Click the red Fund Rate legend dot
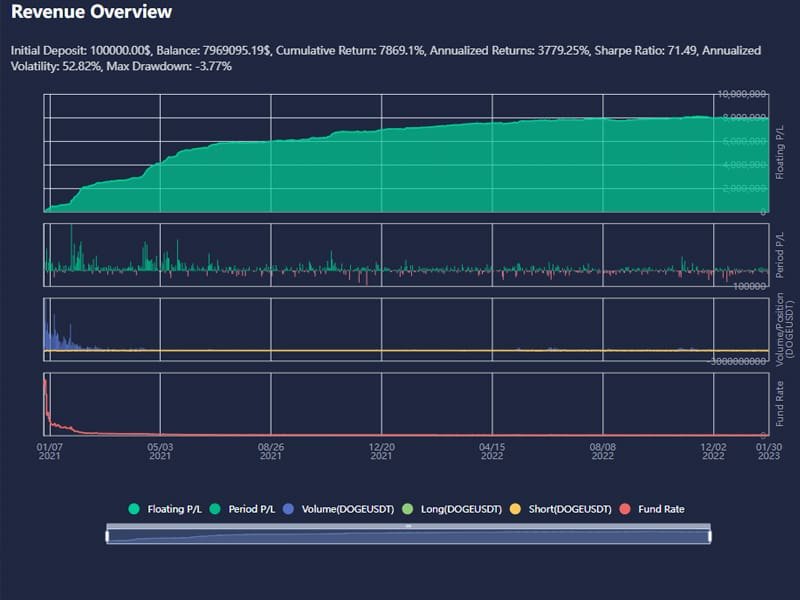 click(627, 509)
